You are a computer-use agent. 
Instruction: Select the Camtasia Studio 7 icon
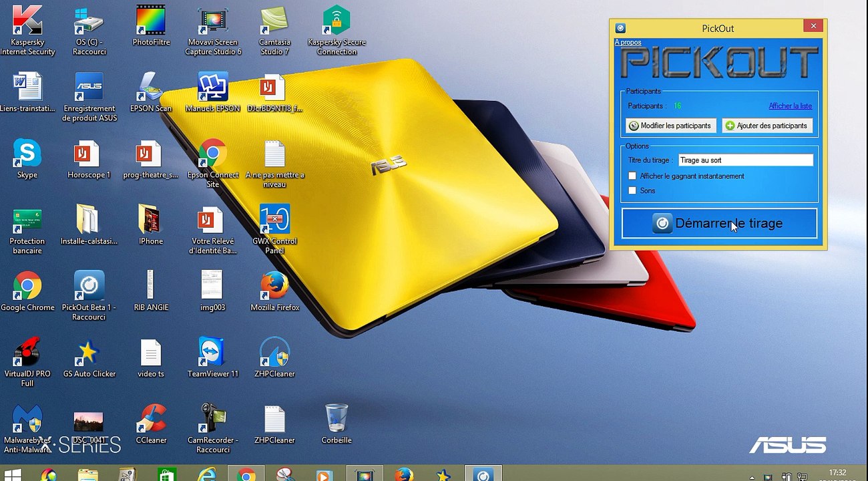[x=274, y=31]
